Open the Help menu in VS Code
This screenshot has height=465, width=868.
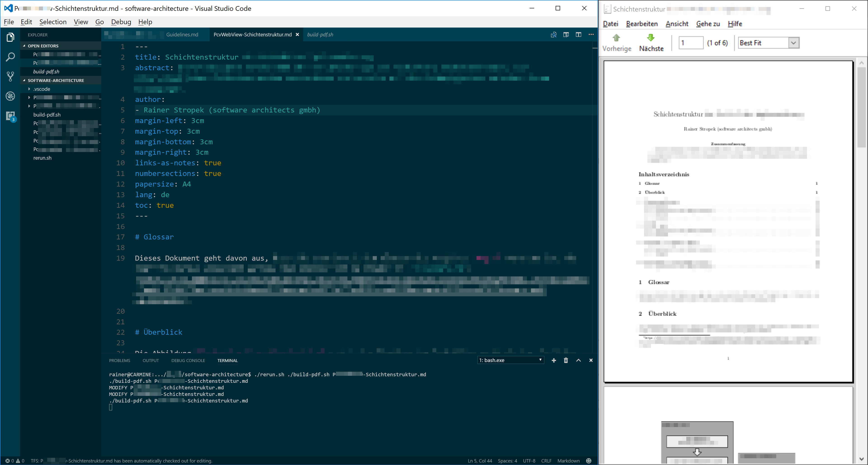pyautogui.click(x=145, y=22)
